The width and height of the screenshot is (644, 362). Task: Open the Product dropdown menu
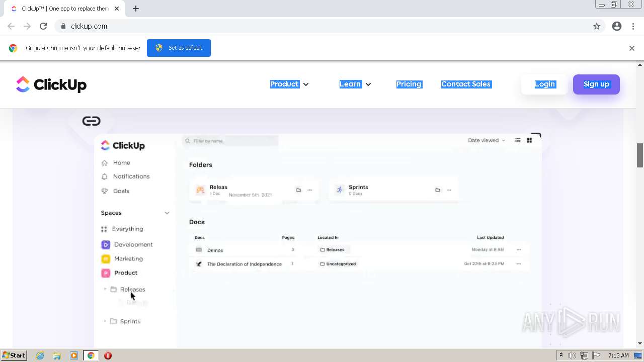click(289, 84)
